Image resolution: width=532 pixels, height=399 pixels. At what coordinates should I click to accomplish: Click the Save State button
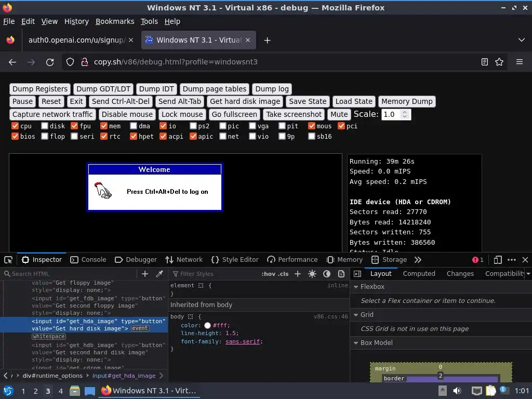[308, 101]
